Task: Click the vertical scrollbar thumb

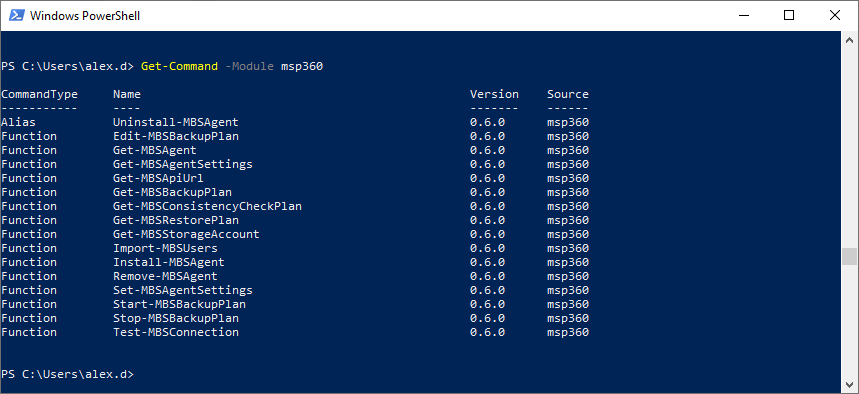Action: [x=849, y=256]
